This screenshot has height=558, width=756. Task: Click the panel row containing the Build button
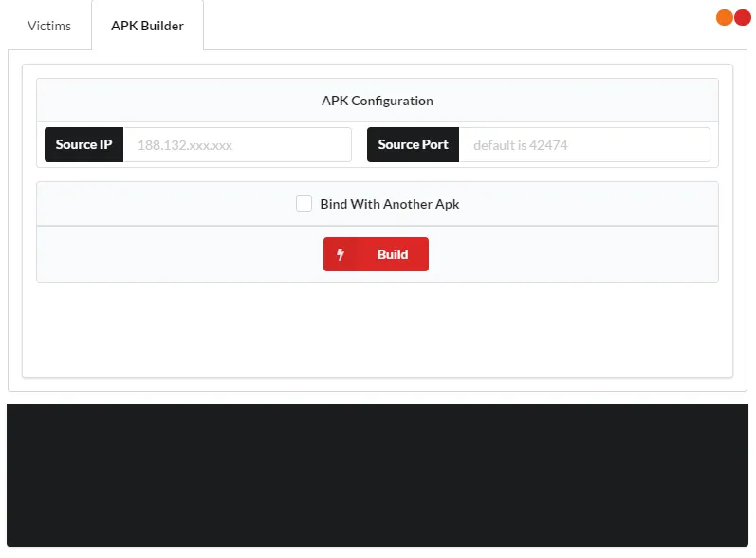click(569, 254)
